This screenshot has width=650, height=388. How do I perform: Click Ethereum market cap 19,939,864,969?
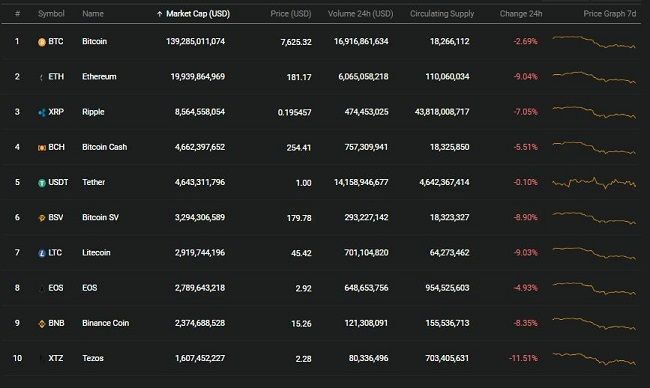tap(198, 77)
